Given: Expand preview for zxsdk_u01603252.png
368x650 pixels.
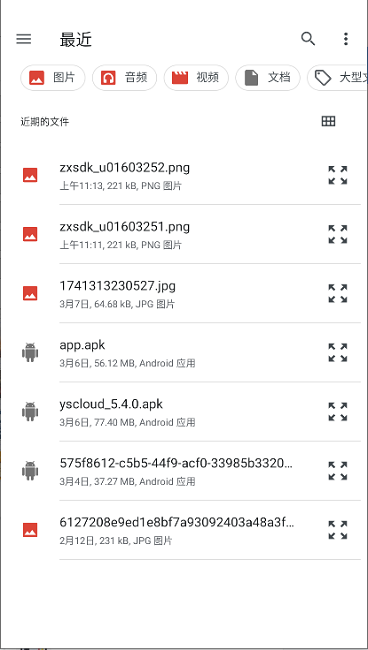Looking at the screenshot, I should [338, 175].
